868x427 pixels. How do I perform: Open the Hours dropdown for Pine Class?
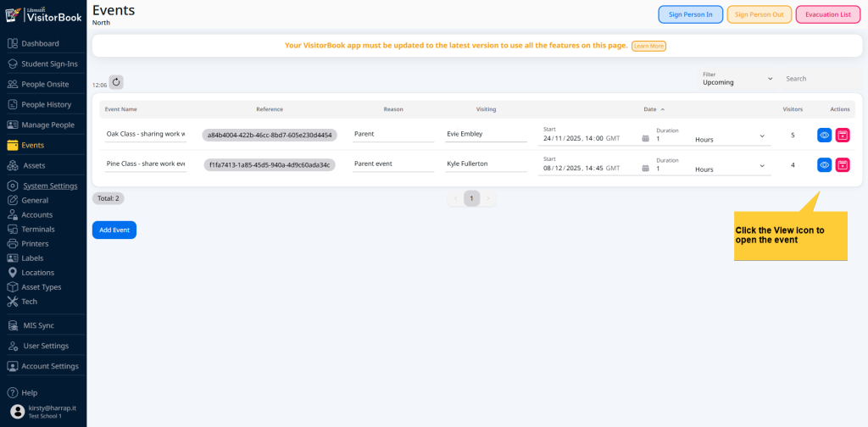point(729,169)
